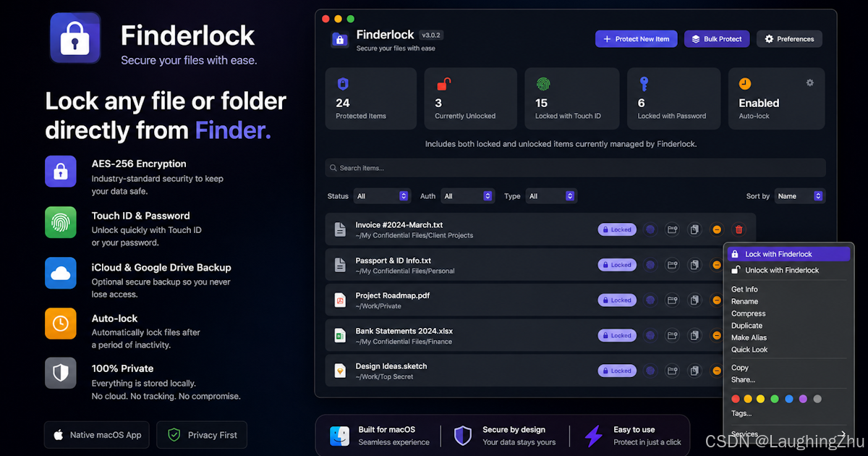This screenshot has width=868, height=456.
Task: Click the Auto-lock settings gear icon
Action: (810, 83)
